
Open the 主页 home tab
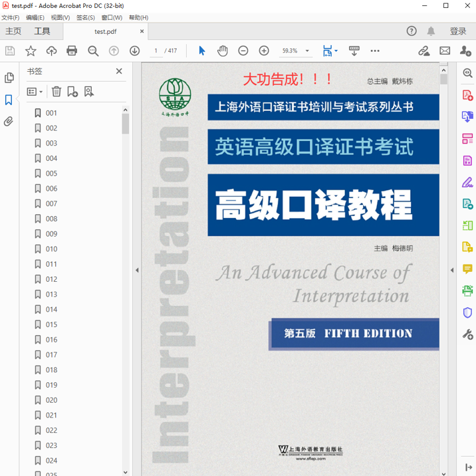pyautogui.click(x=13, y=31)
